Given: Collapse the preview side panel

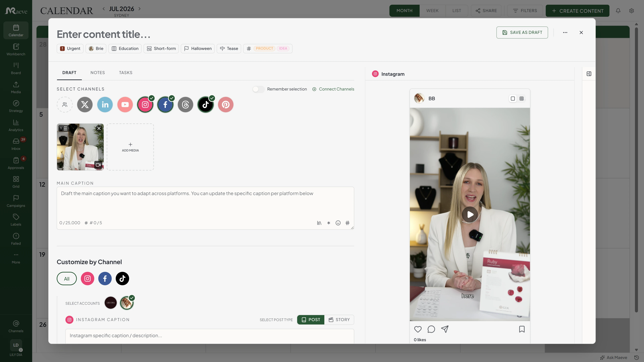Looking at the screenshot, I should coord(589,74).
